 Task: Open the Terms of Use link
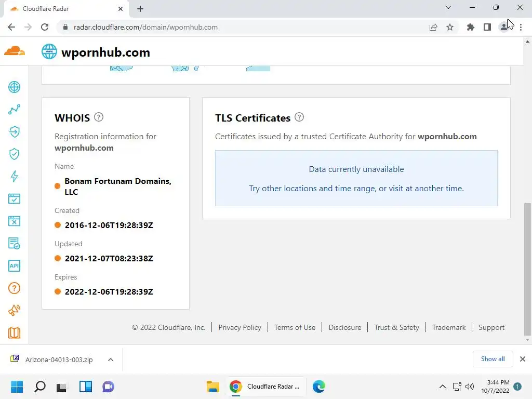[295, 327]
